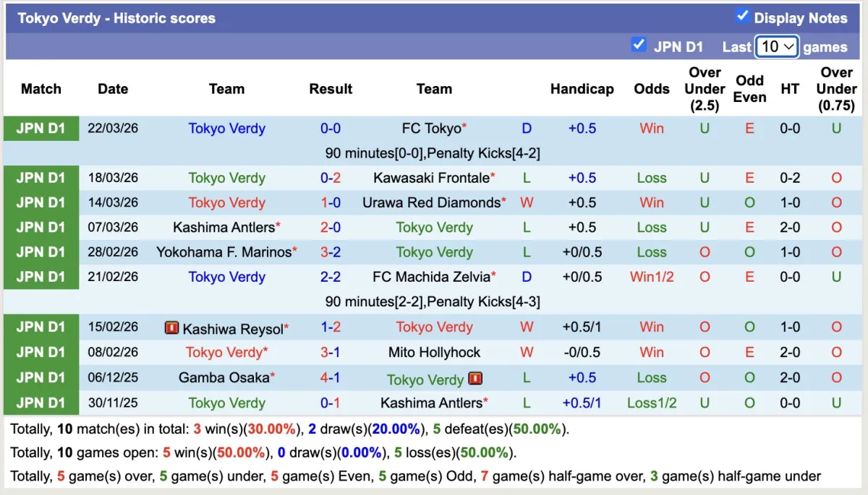Image resolution: width=868 pixels, height=495 pixels.
Task: Click red card icon beside Kashiwa Reysol
Action: (171, 329)
